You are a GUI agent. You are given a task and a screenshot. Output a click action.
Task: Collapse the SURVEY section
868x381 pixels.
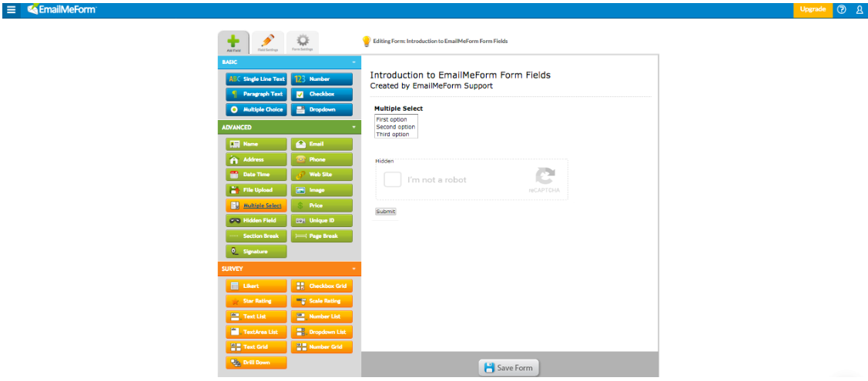tap(354, 269)
